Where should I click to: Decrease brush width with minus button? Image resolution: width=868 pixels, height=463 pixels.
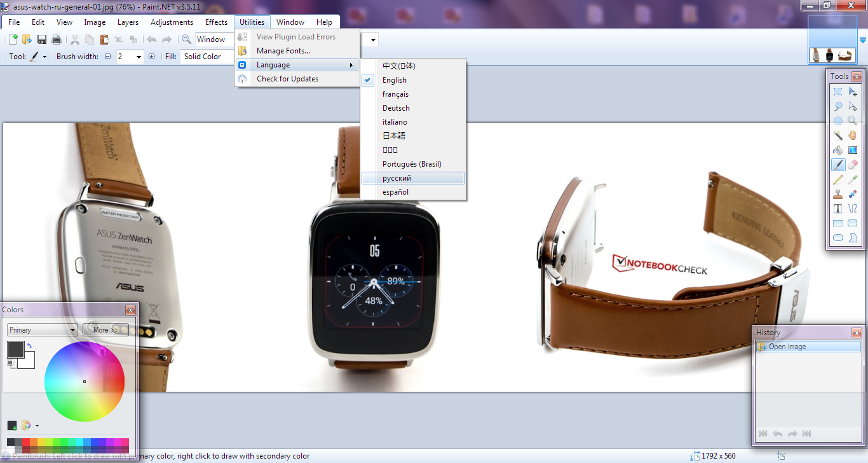click(107, 57)
